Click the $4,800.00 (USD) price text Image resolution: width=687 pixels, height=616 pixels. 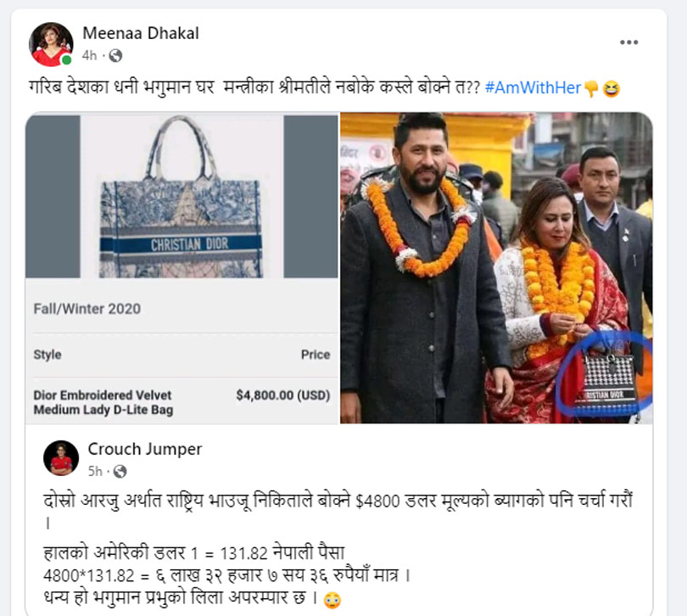pyautogui.click(x=283, y=395)
